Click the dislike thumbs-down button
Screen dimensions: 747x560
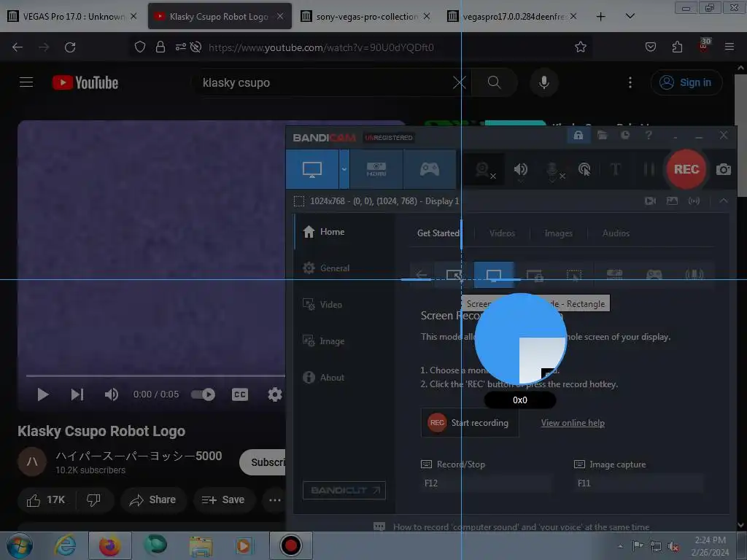tap(94, 500)
